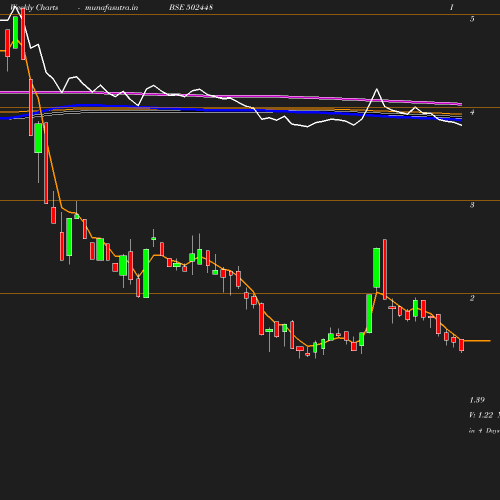Click the price axis label '3'

point(472,205)
